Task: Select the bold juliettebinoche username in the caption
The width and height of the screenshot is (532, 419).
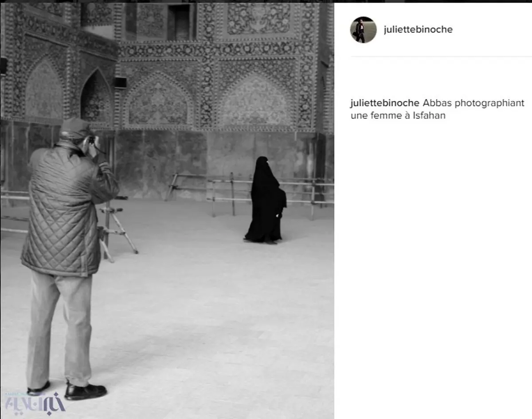Action: (385, 103)
